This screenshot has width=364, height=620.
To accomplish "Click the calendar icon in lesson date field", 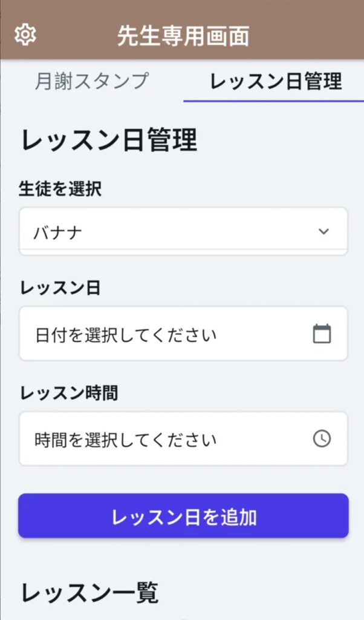I will tap(322, 334).
